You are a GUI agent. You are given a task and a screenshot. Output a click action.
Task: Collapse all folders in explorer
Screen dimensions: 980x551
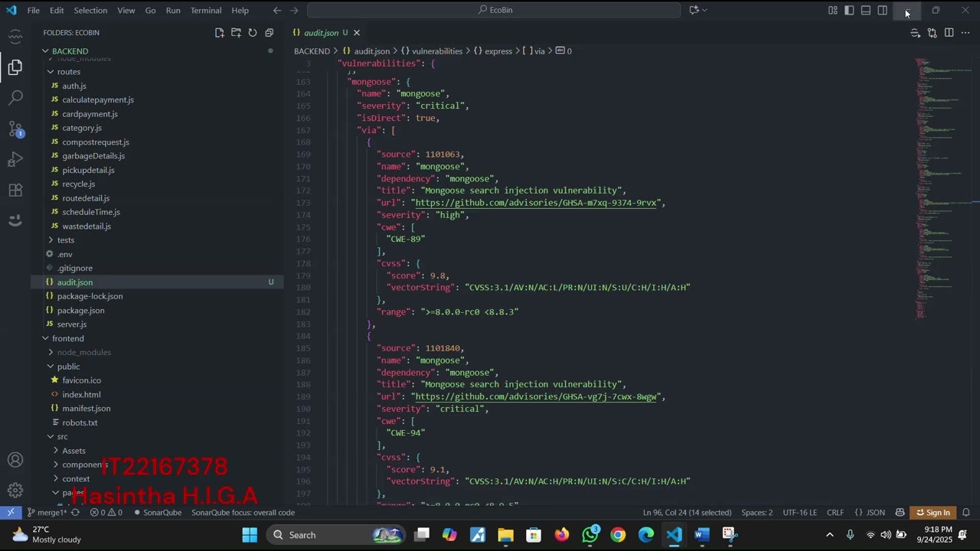[269, 33]
